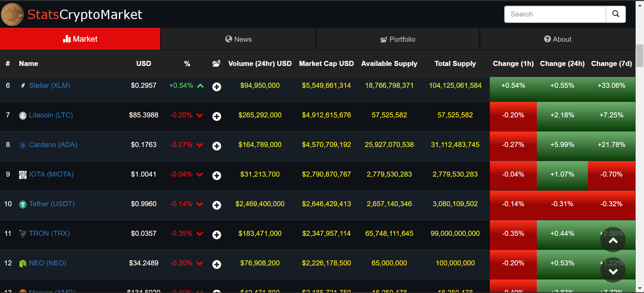Click Litecoin's $85.3988 price cell
644x293 pixels.
tap(143, 115)
